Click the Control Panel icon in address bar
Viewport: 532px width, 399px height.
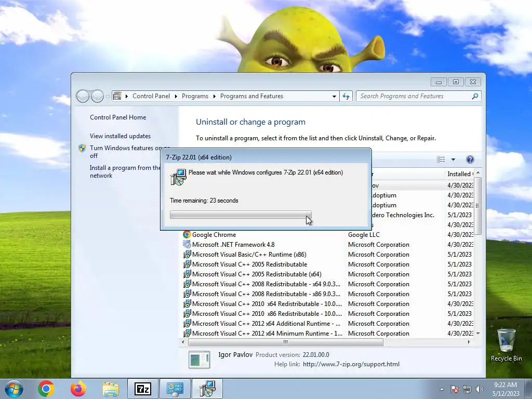coord(117,96)
